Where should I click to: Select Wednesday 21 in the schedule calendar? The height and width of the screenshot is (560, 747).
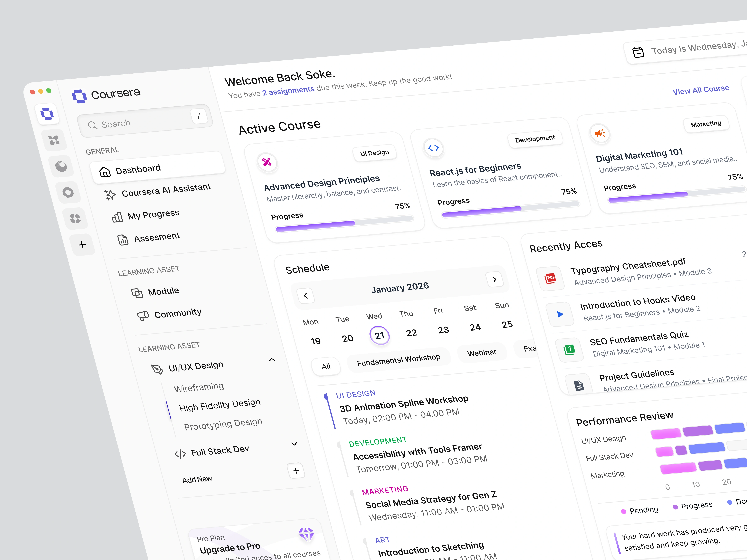click(x=380, y=336)
